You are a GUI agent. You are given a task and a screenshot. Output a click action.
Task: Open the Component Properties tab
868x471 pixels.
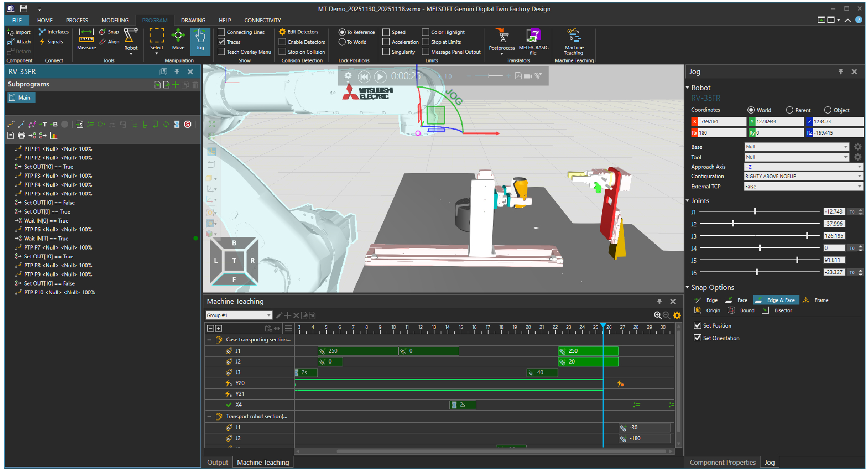[x=723, y=462]
